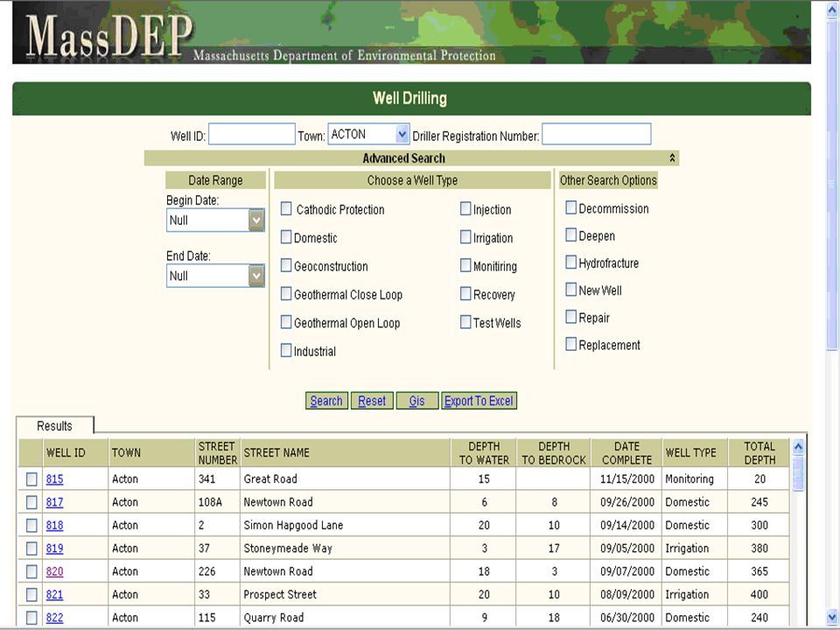Viewport: 840px width, 630px height.
Task: Click the WELL TYPE column header
Action: 696,452
